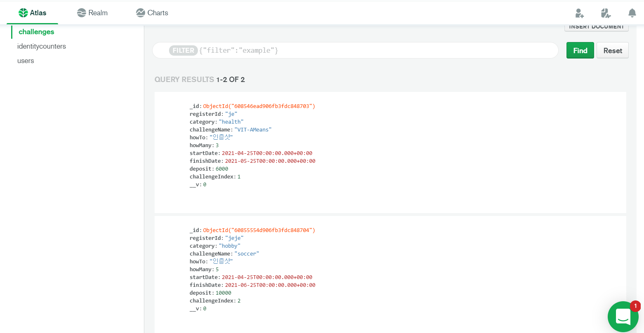644x333 pixels.
Task: Click category value "hobby"
Action: pyautogui.click(x=230, y=246)
